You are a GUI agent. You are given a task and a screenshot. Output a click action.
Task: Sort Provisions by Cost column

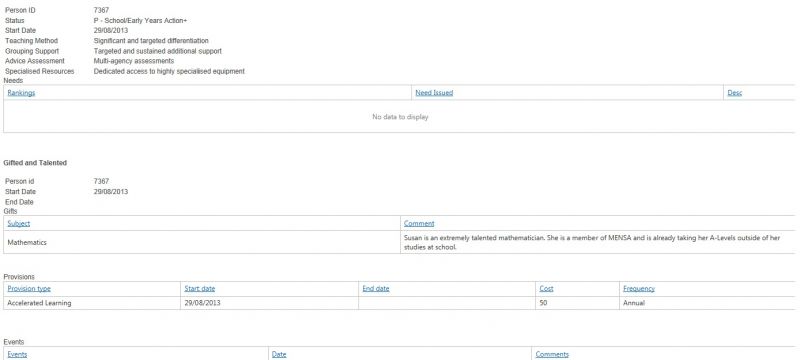[x=546, y=289]
